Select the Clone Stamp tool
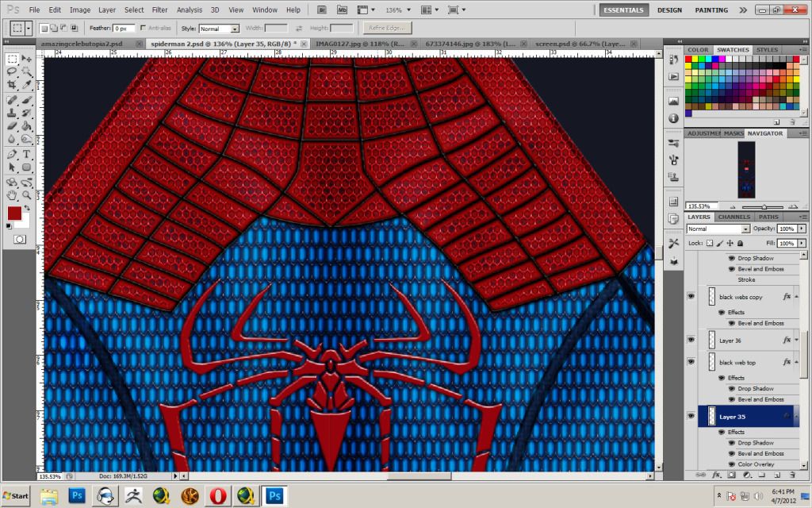Image resolution: width=812 pixels, height=508 pixels. coord(12,113)
